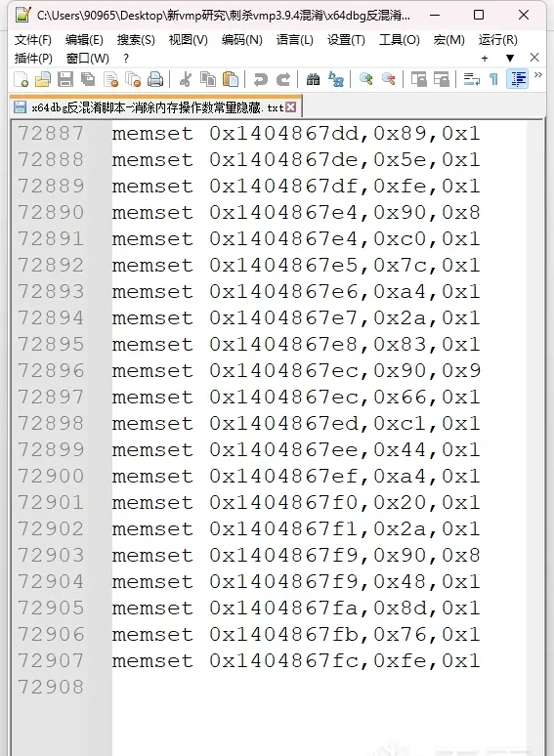Save the current file with Save icon
This screenshot has height=756, width=554.
65,79
